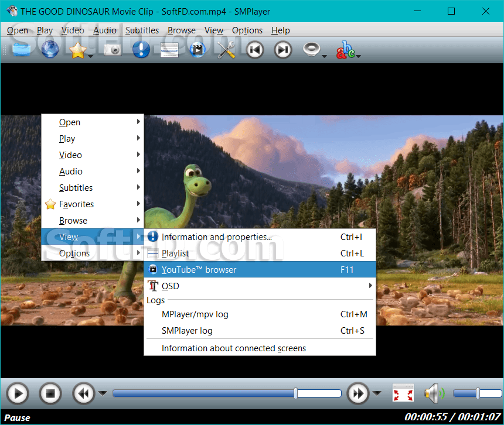Screen dimensions: 504x425
Task: Expand Audio submenu in context menu
Action: (x=93, y=172)
